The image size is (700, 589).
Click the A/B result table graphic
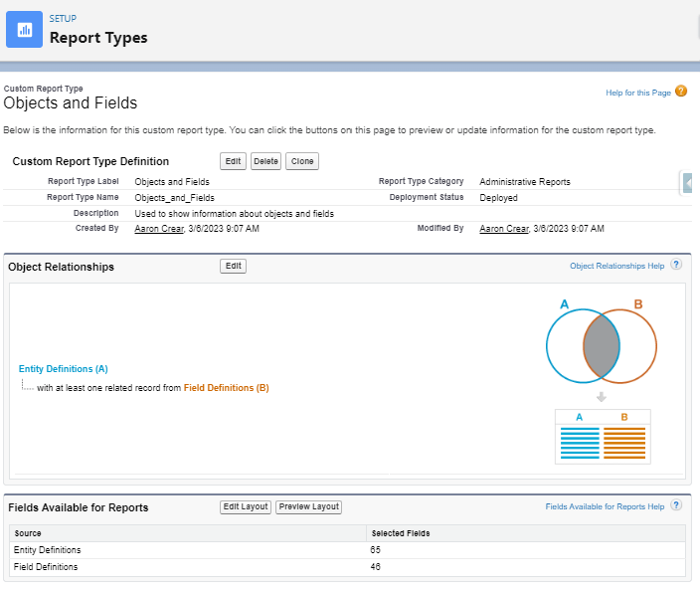tap(603, 435)
